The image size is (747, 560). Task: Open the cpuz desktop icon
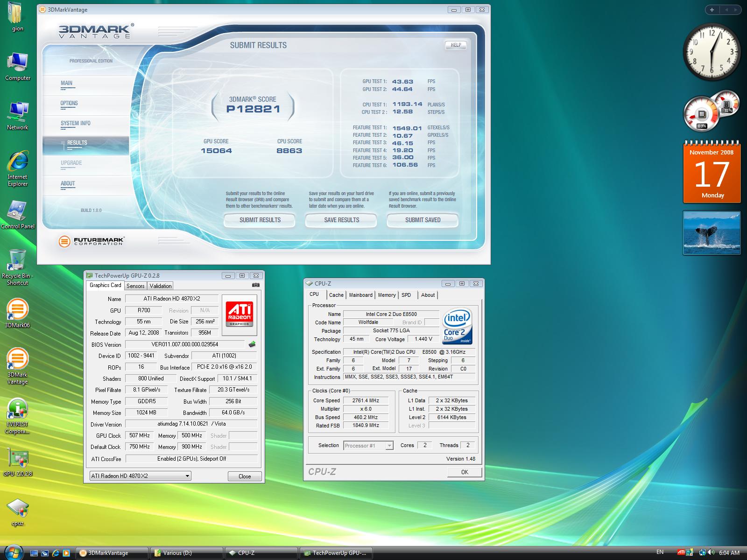pos(18,512)
